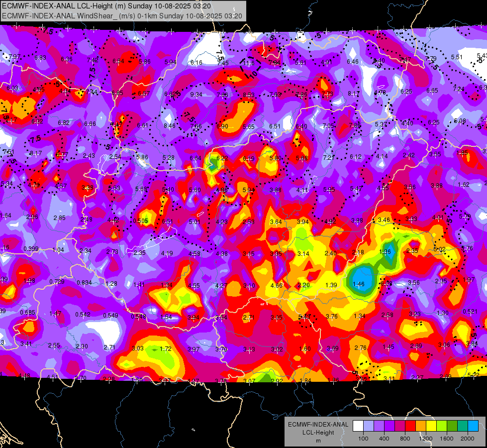This screenshot has height=448, width=487.
Task: Click the LCL-Height title line at top
Action: pyautogui.click(x=106, y=6)
